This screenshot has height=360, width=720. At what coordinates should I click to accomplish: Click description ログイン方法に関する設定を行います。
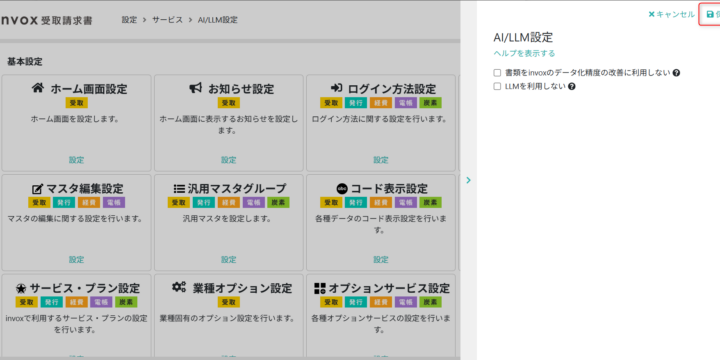(381, 119)
